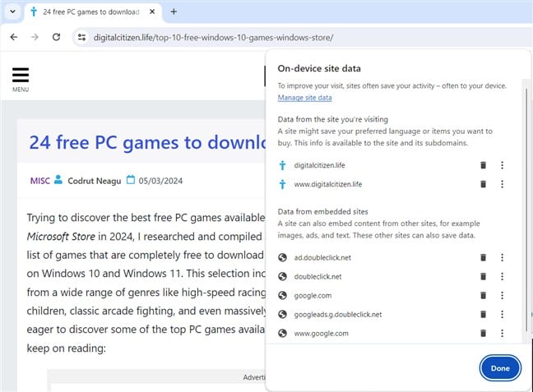Click the Done button
The width and height of the screenshot is (533, 392).
500,368
